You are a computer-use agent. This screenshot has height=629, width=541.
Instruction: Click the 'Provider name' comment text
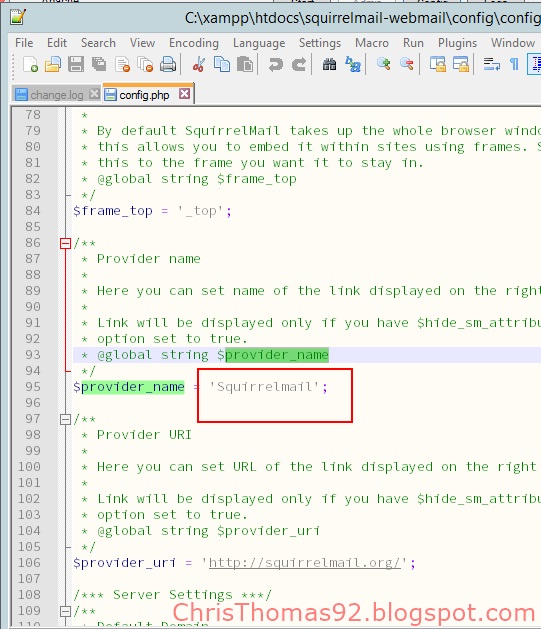148,259
